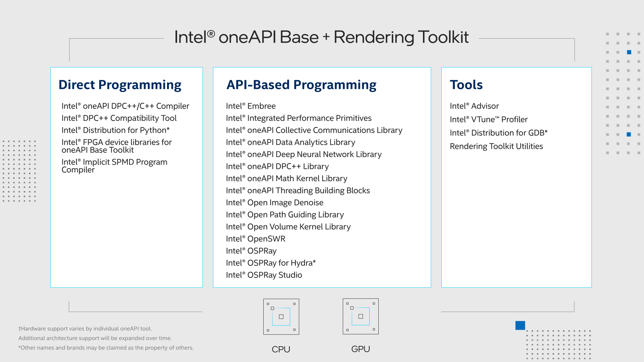Click Intel Distribution for Python entry

(x=115, y=130)
